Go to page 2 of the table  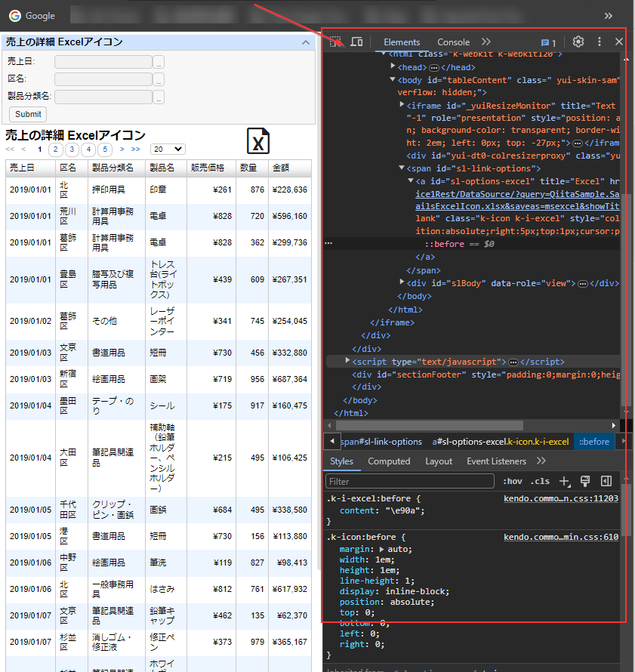(x=56, y=150)
